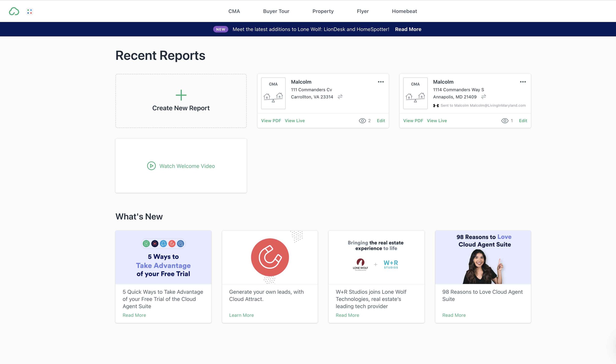Click the green plus icon for a new report

tap(181, 95)
